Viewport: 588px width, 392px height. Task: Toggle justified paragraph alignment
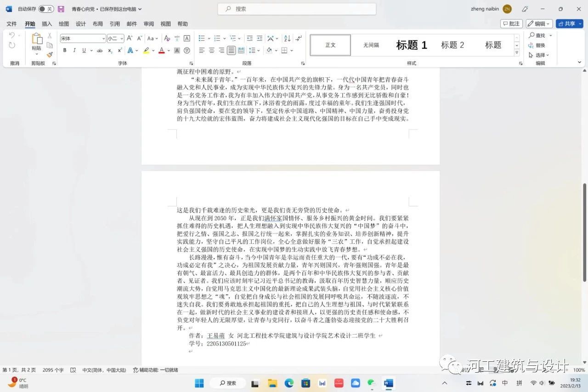coord(231,51)
